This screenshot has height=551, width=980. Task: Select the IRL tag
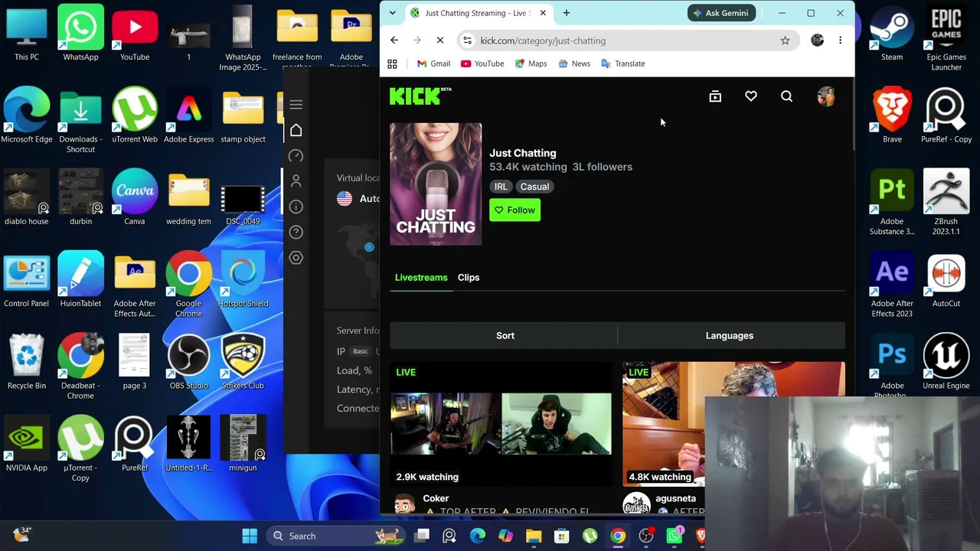501,187
